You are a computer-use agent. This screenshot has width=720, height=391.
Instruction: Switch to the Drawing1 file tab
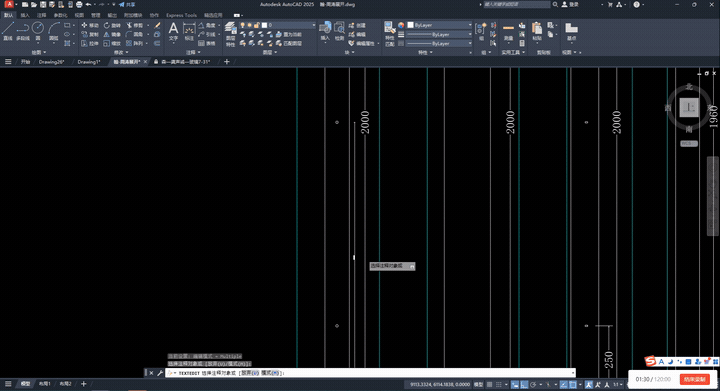[x=88, y=61]
